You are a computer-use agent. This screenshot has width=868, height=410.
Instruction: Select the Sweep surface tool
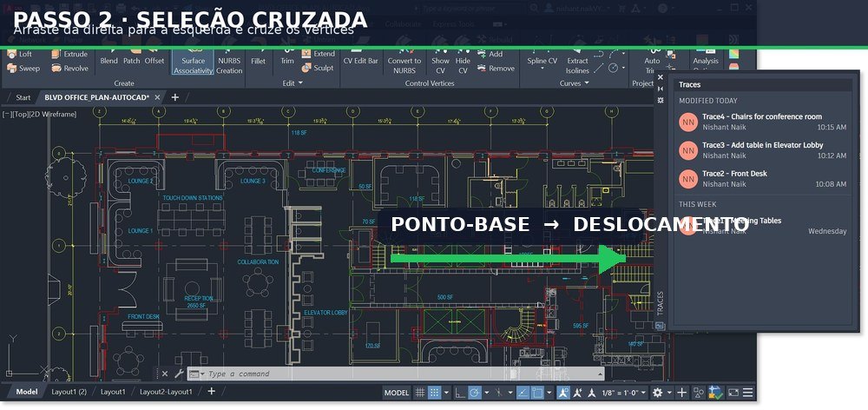tap(23, 68)
